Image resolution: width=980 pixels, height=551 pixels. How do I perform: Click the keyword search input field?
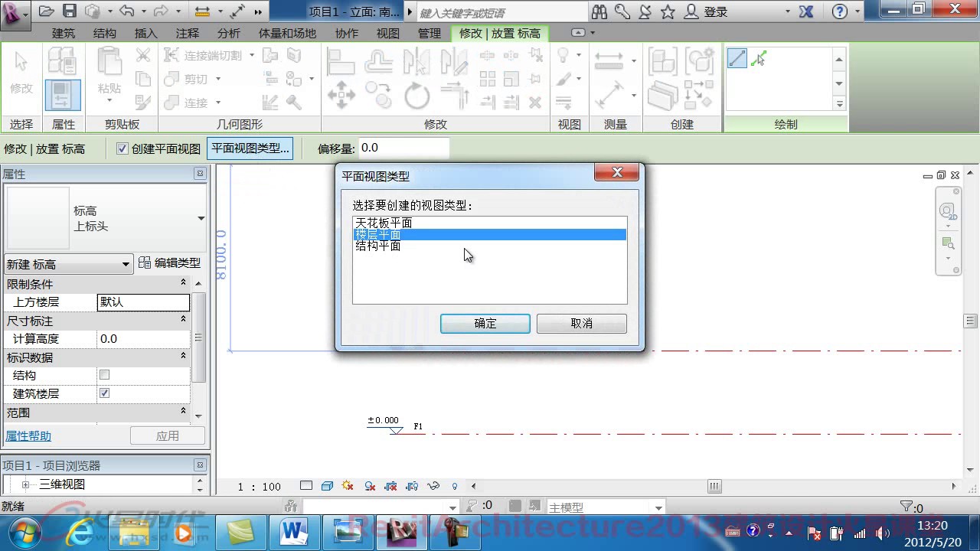(x=501, y=12)
